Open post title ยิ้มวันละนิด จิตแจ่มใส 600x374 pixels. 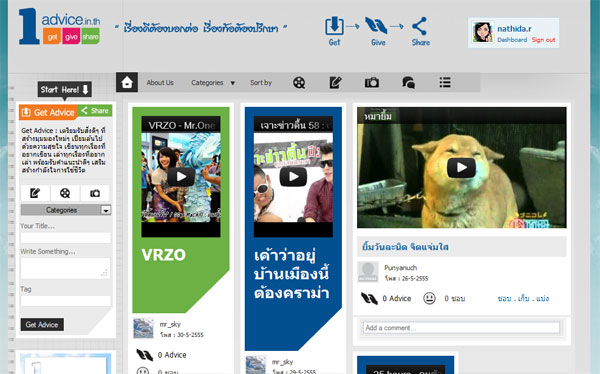[x=405, y=247]
